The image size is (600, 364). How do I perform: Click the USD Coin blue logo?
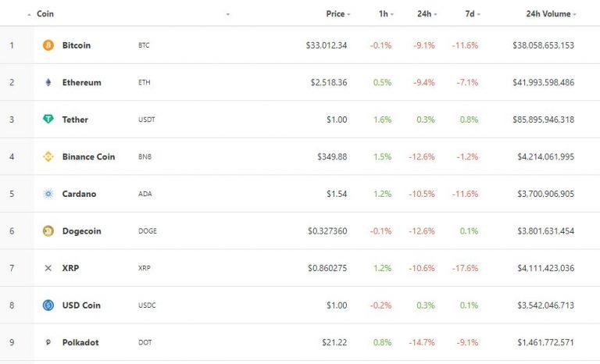[48, 305]
